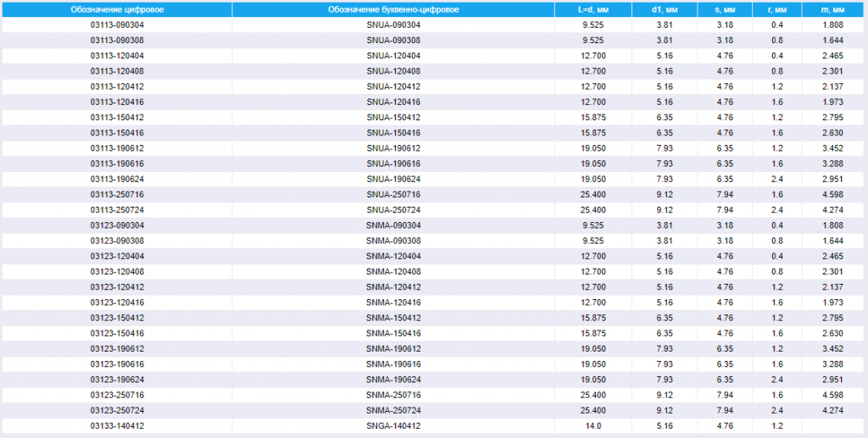Click the 's, мм' column header
The height and width of the screenshot is (438, 868).
725,9
